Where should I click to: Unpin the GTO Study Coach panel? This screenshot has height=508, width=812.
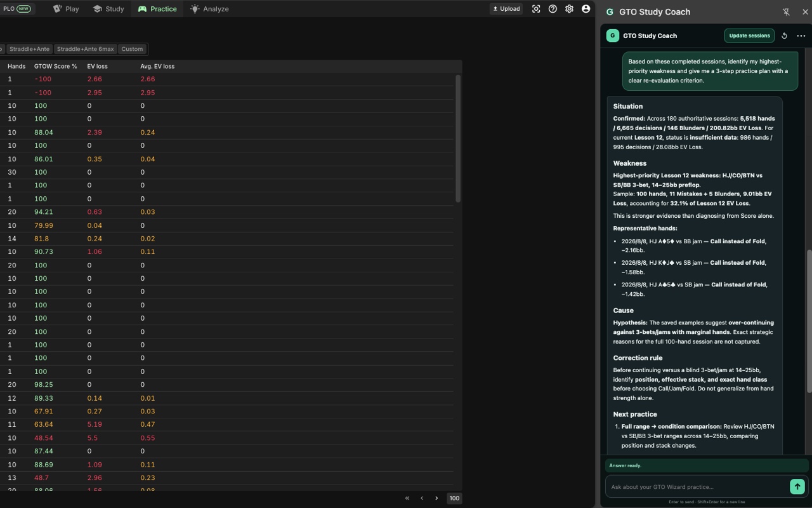click(786, 12)
